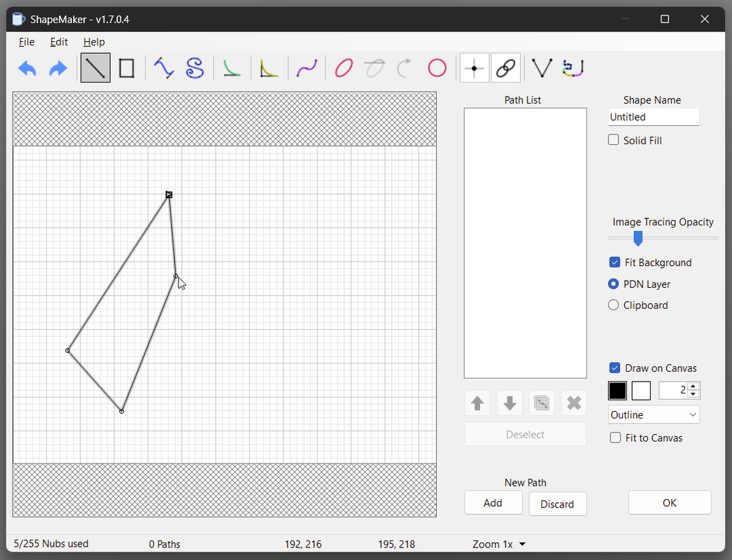732x560 pixels.
Task: Click the V-shaped open path icon
Action: coord(542,68)
